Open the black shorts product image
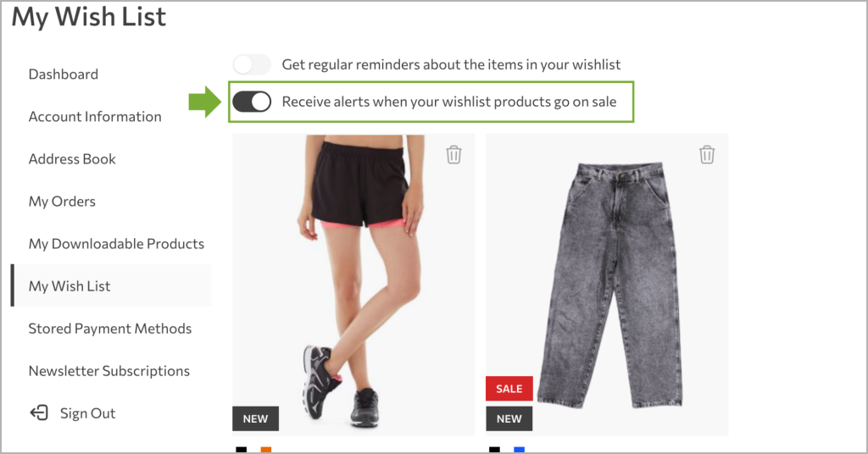Image resolution: width=868 pixels, height=454 pixels. [353, 285]
